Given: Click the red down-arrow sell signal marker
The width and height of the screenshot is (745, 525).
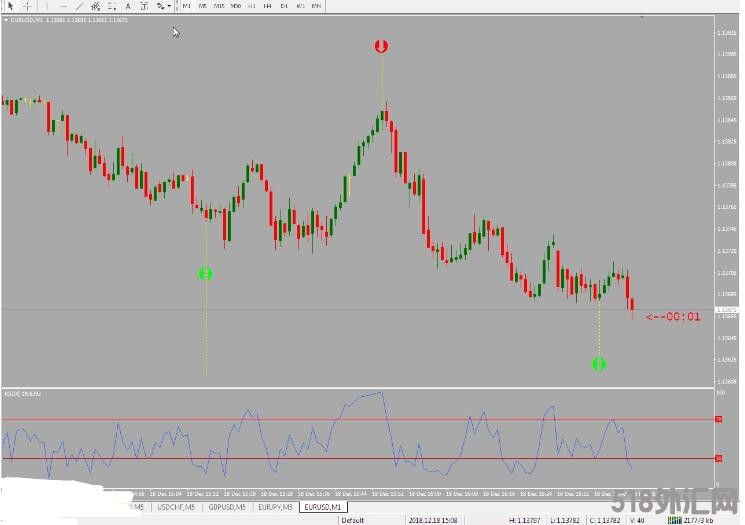Looking at the screenshot, I should click(381, 46).
